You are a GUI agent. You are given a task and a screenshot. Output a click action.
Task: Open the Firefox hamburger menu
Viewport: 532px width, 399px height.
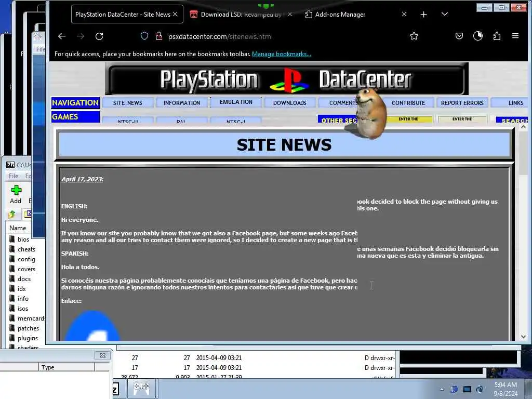tap(515, 36)
